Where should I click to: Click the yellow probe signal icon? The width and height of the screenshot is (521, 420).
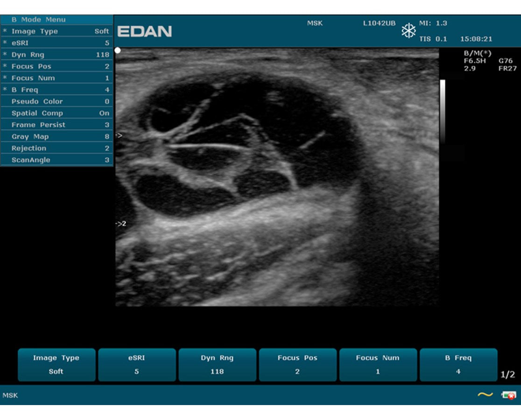tap(485, 394)
